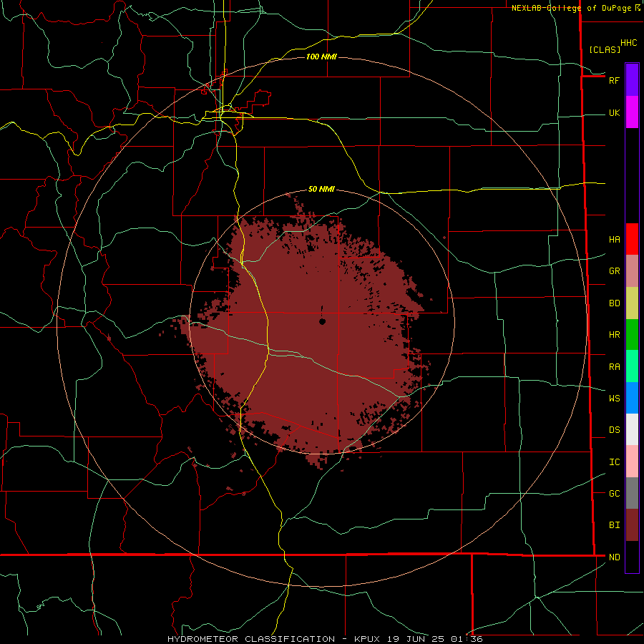
Task: Click the 'BD' legend label
Action: pyautogui.click(x=614, y=303)
